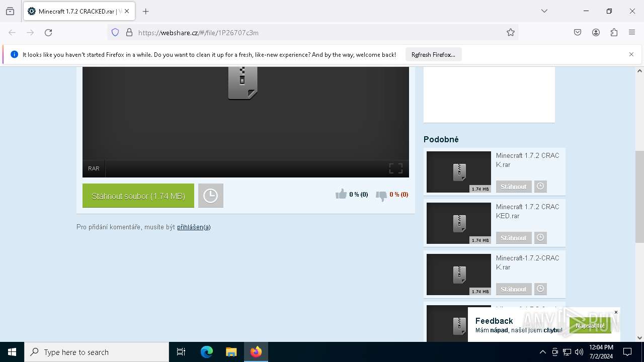Viewport: 644px width, 362px height.
Task: Bookmark this page with star icon
Action: (x=511, y=33)
